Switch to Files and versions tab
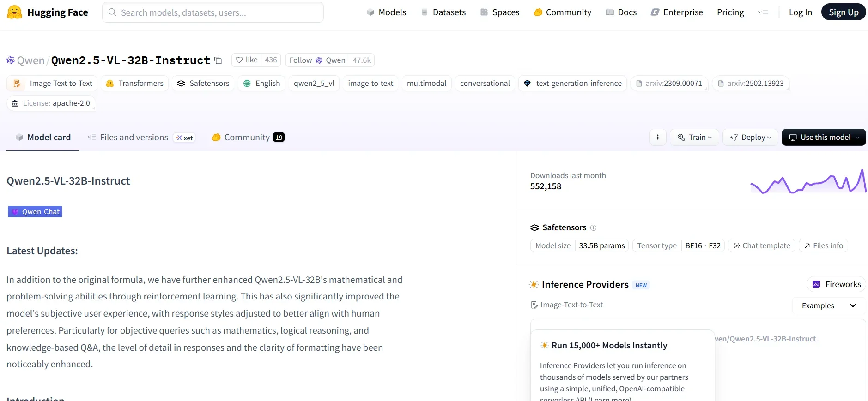This screenshot has width=868, height=401. (x=134, y=138)
